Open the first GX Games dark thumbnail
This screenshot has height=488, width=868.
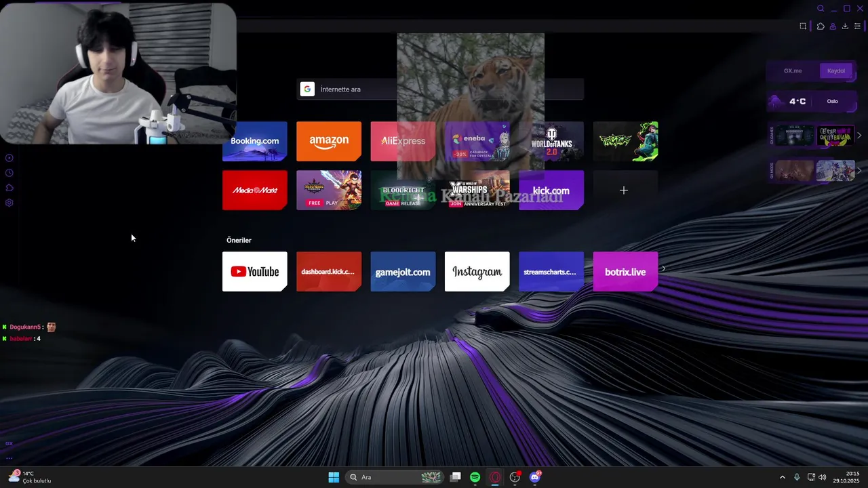click(795, 136)
